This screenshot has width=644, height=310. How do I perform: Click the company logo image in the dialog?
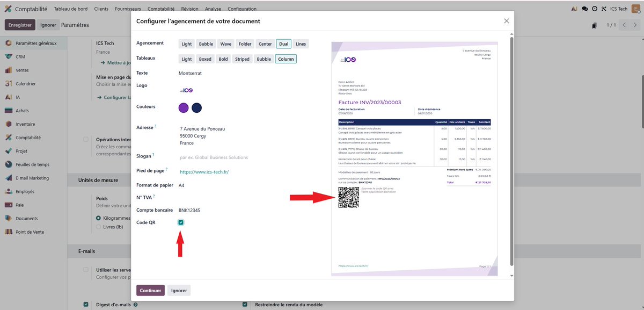tap(186, 90)
